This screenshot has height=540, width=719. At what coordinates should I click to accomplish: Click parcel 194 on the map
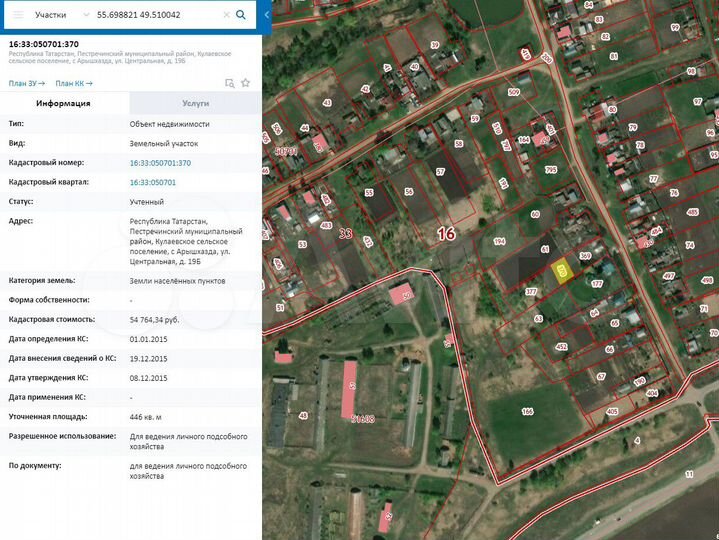click(500, 242)
